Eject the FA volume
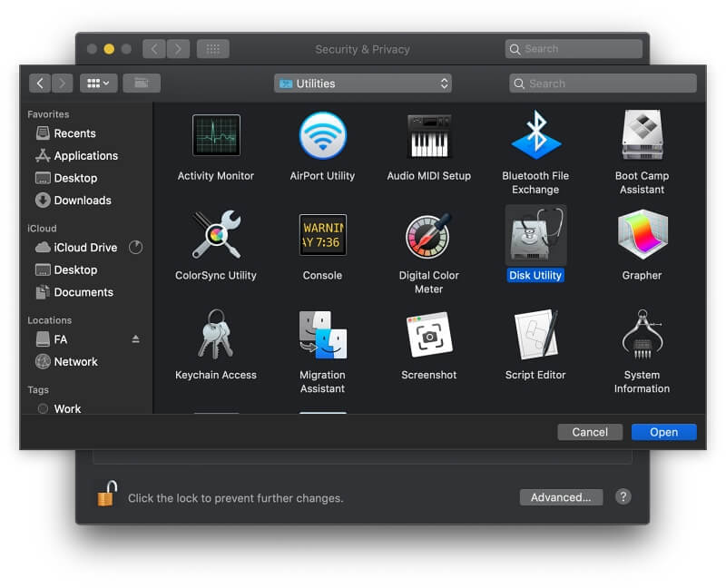The width and height of the screenshot is (726, 588). (135, 339)
